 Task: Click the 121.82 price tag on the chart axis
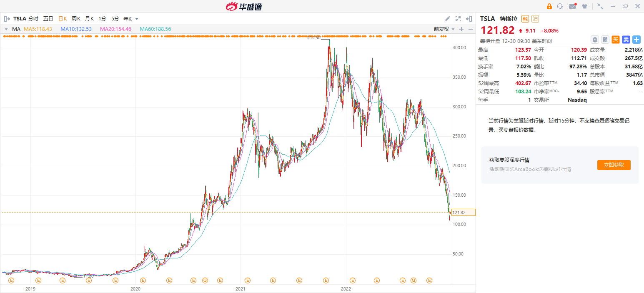pos(463,213)
